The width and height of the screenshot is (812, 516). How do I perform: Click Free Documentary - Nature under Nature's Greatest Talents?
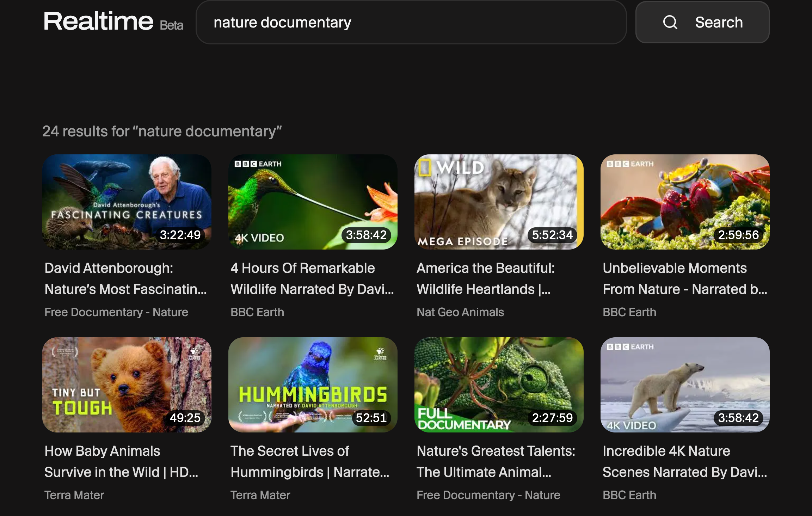click(x=488, y=495)
